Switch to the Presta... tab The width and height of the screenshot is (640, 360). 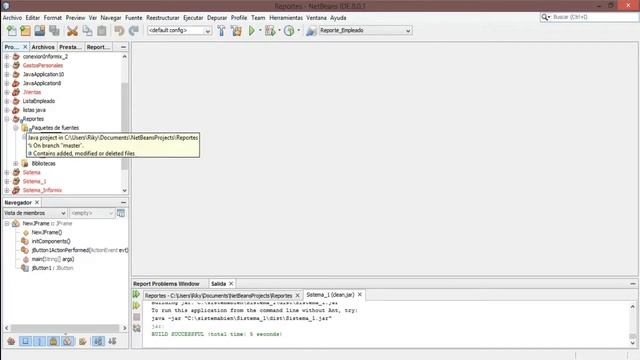pyautogui.click(x=70, y=47)
